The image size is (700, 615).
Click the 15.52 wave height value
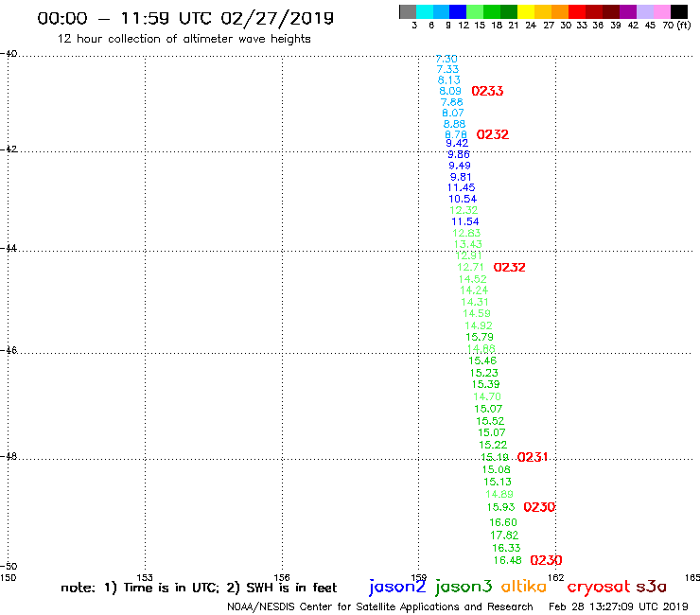coord(490,421)
